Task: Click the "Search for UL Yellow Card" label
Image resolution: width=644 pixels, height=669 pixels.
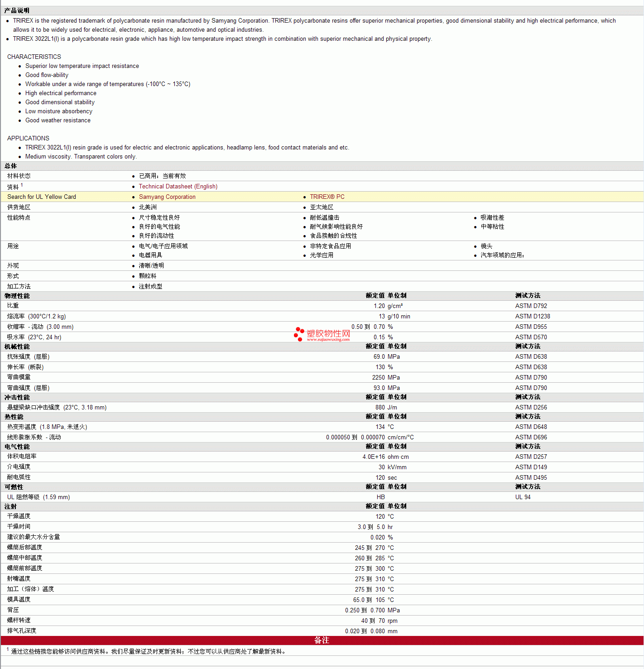Action: coord(42,197)
